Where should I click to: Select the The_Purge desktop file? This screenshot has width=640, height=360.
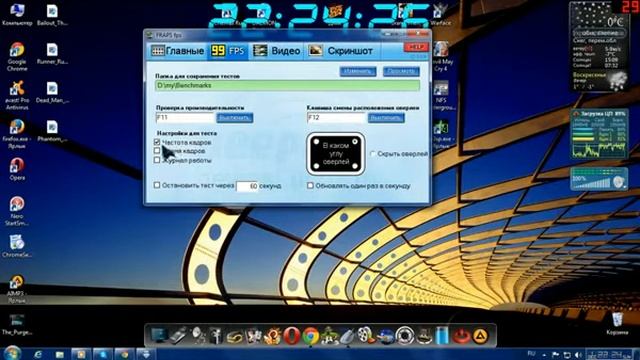pyautogui.click(x=17, y=324)
